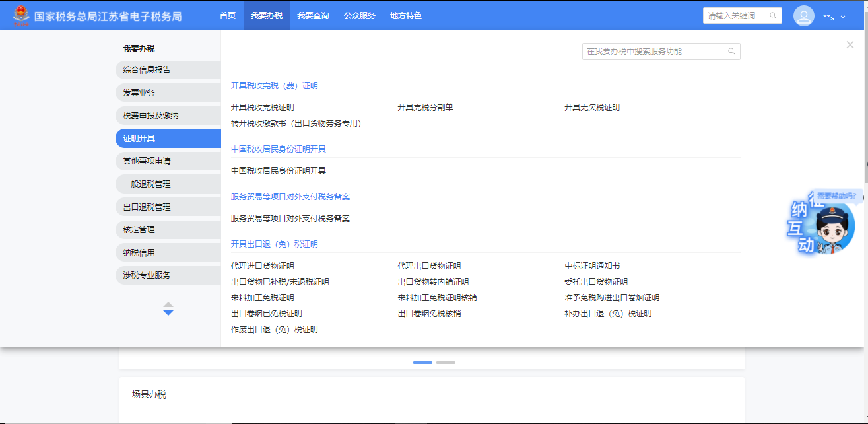Close the 我要办税 menu panel
The width and height of the screenshot is (868, 424).
pyautogui.click(x=850, y=45)
